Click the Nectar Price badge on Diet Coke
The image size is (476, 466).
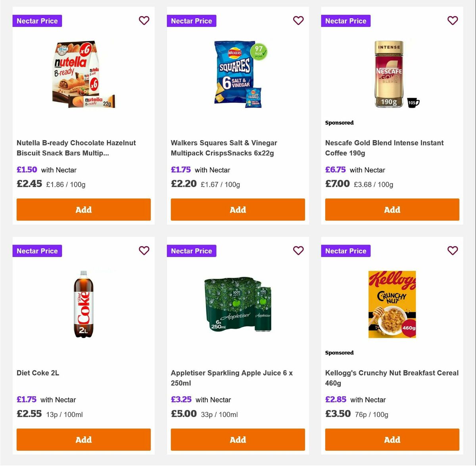[37, 251]
